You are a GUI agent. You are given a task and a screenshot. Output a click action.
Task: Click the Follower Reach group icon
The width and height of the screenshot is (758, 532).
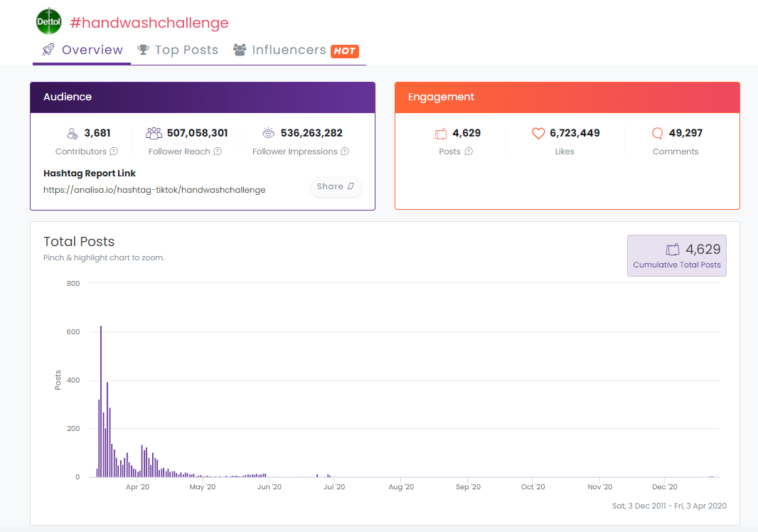pyautogui.click(x=154, y=133)
